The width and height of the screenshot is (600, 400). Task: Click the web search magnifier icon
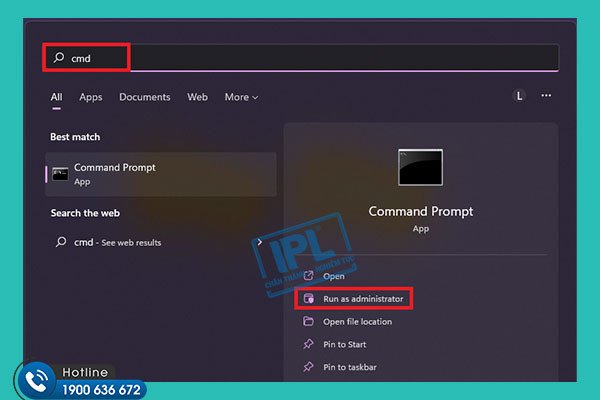61,242
